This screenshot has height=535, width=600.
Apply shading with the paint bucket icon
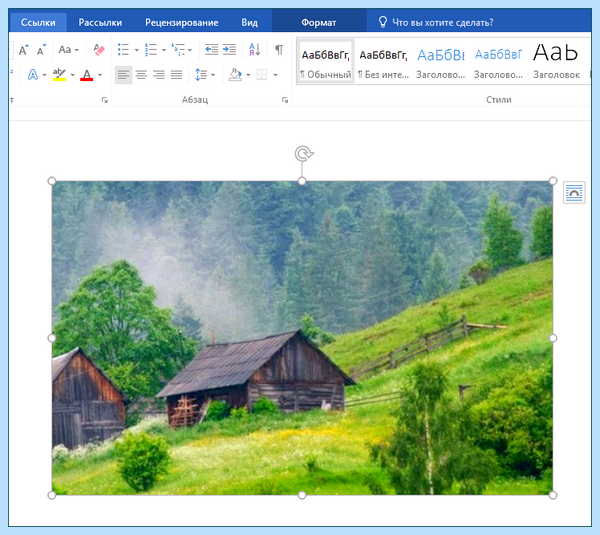point(235,75)
